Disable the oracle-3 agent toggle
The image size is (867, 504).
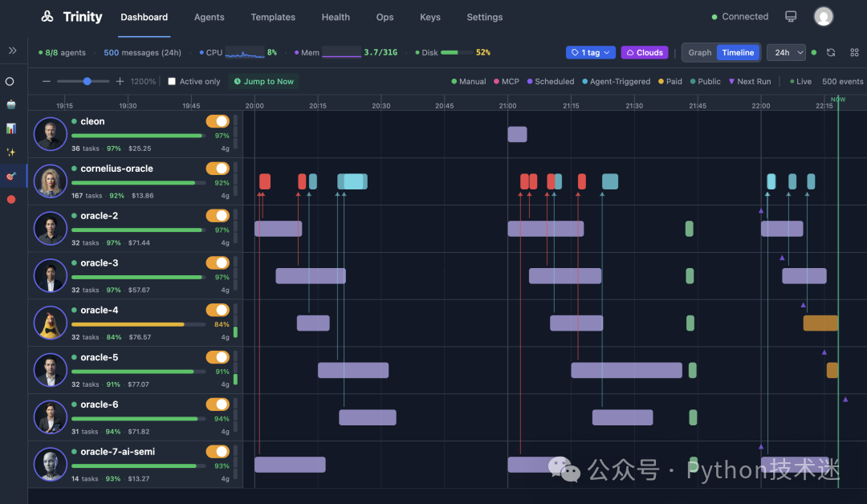tap(218, 262)
